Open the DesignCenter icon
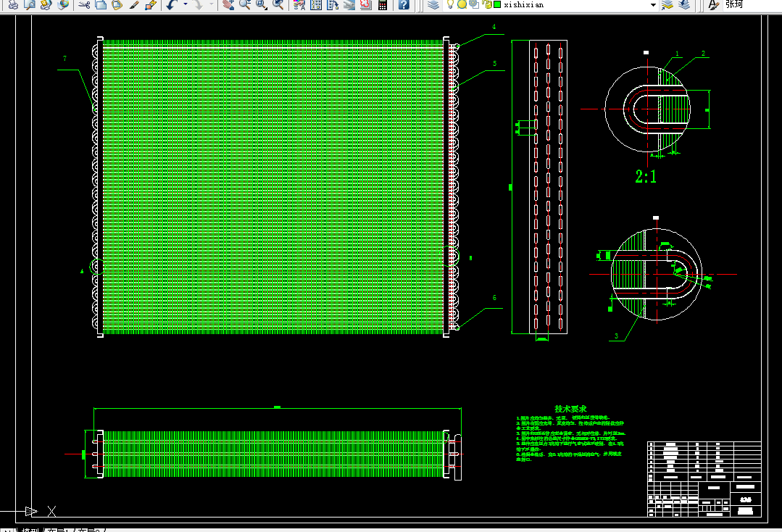 316,4
